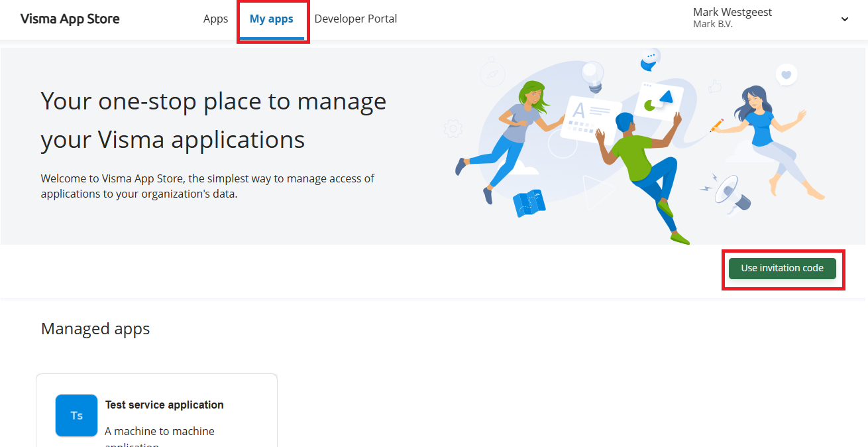Click the heart speech bubble icon
Image resolution: width=868 pixels, height=447 pixels.
787,75
